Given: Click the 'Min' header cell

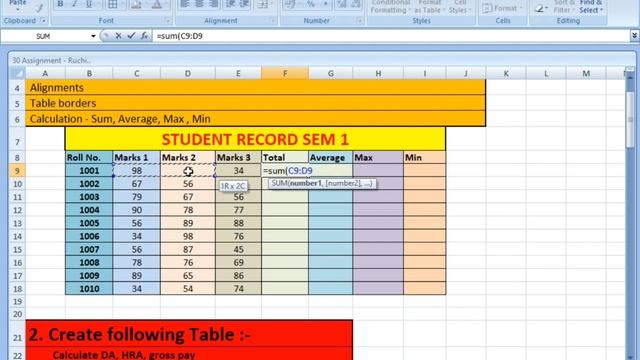Looking at the screenshot, I should coord(424,158).
